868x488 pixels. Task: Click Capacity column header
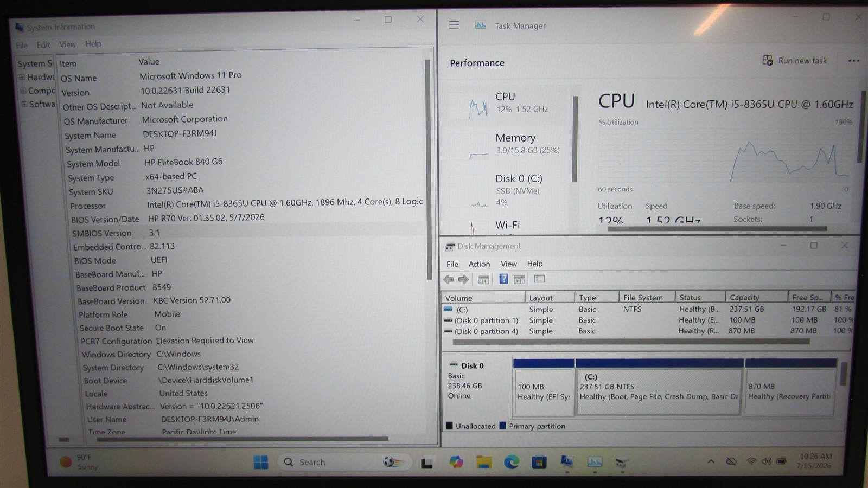[x=756, y=297]
